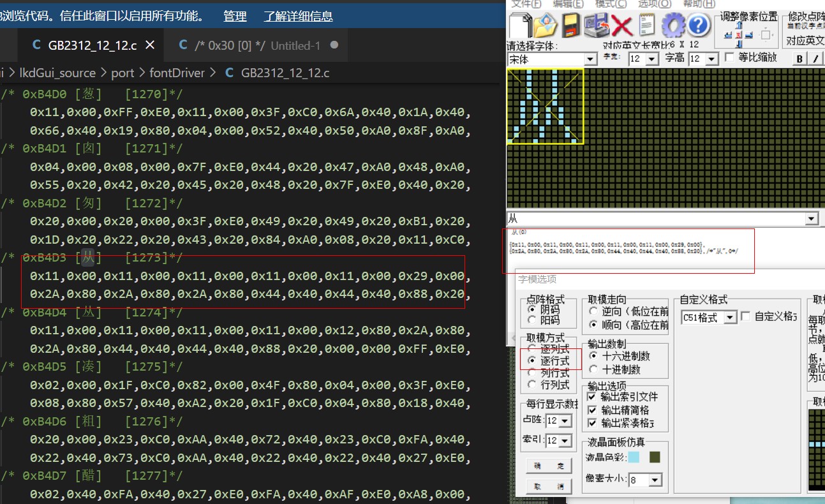Enable 自定义格式 checkbox
Screen dimensions: 825x504
tap(745, 316)
